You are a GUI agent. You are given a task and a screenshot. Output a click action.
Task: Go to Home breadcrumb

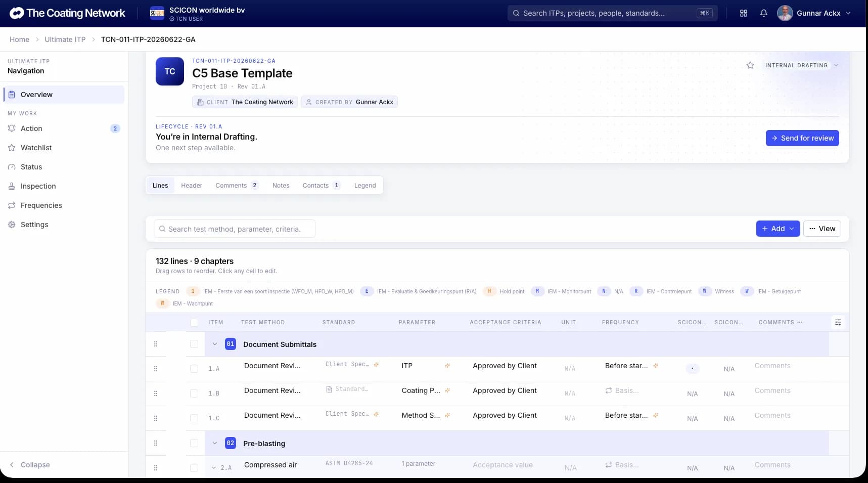[x=19, y=39]
